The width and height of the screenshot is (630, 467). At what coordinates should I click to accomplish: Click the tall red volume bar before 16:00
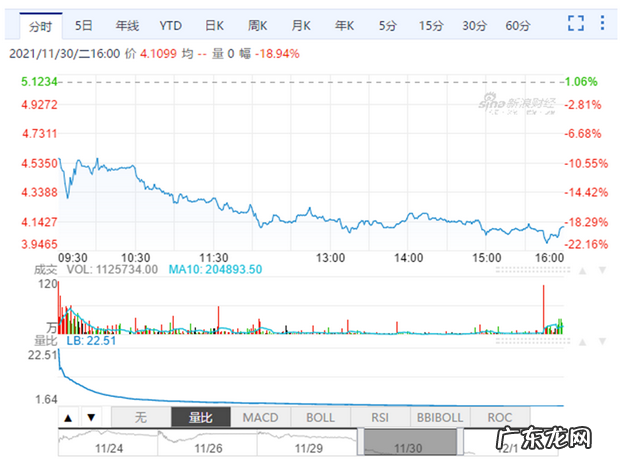(x=543, y=309)
